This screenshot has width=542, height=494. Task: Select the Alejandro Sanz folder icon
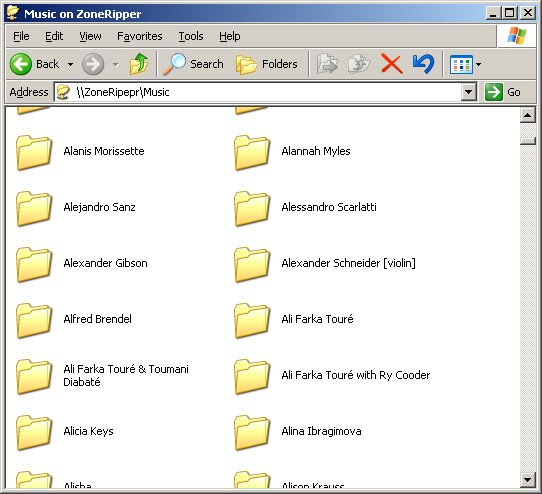click(34, 208)
